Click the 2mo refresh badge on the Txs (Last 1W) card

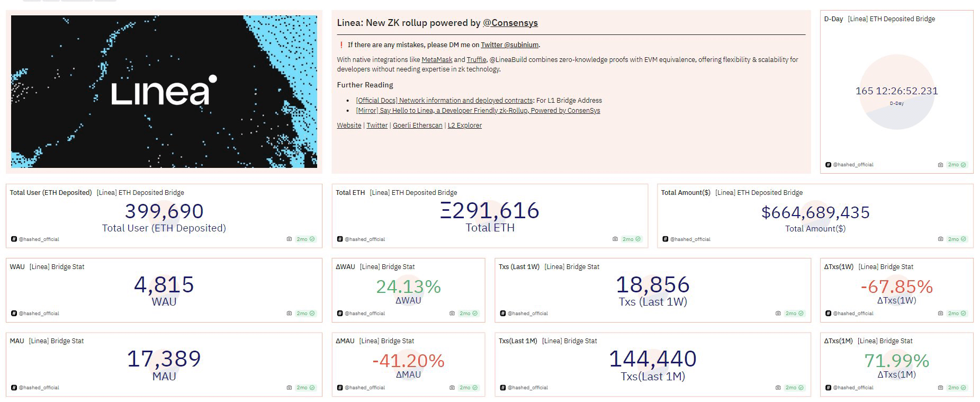coord(794,314)
